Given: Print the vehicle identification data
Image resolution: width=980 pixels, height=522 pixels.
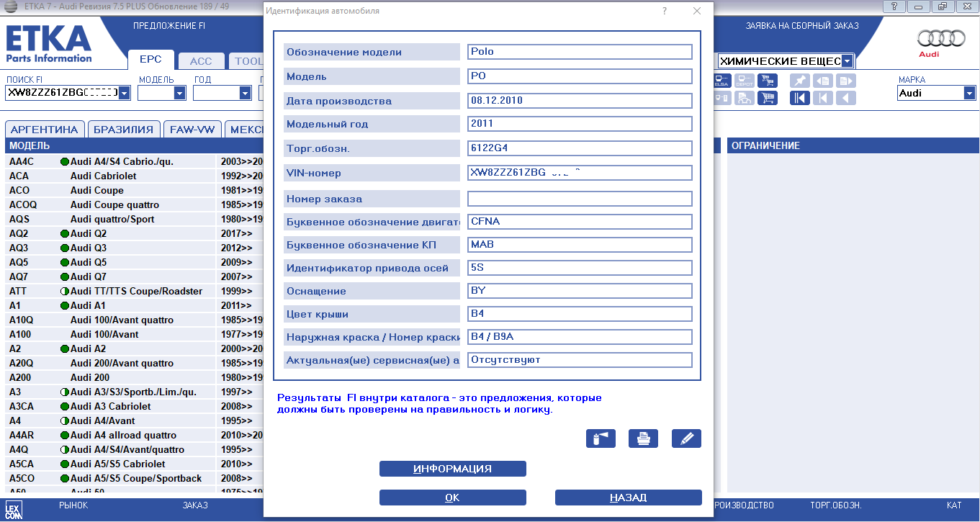Looking at the screenshot, I should coord(643,438).
